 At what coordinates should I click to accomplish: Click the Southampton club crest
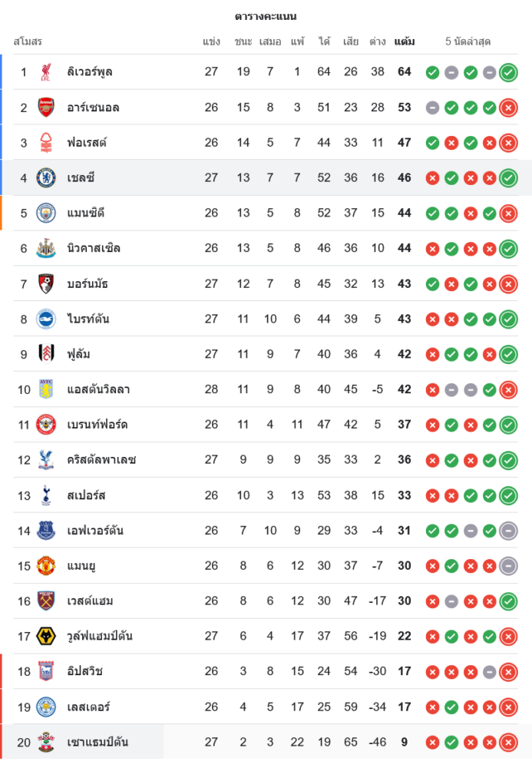[46, 742]
